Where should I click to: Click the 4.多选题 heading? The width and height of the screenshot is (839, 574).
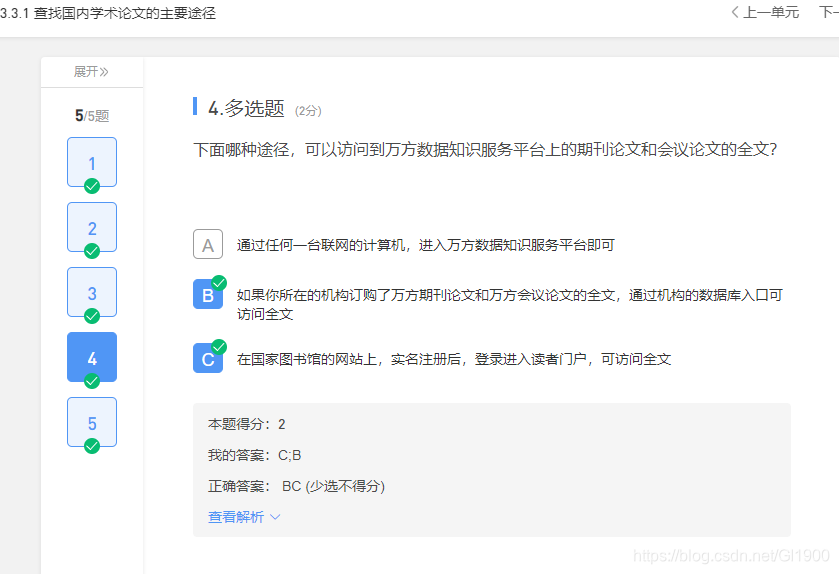[x=246, y=108]
